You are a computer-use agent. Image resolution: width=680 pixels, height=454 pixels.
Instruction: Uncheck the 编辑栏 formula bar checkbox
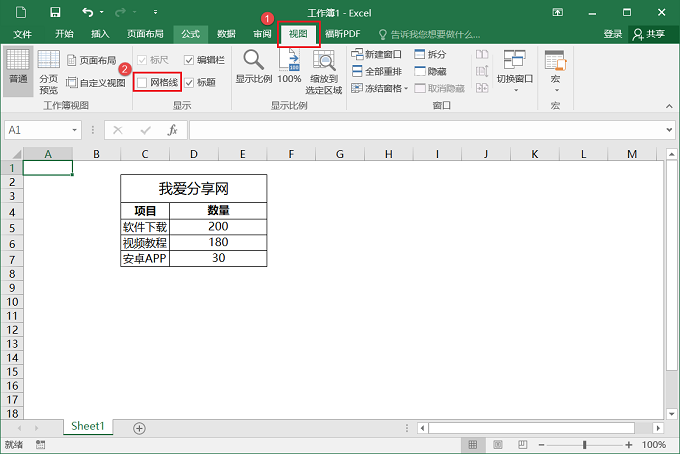coord(189,60)
